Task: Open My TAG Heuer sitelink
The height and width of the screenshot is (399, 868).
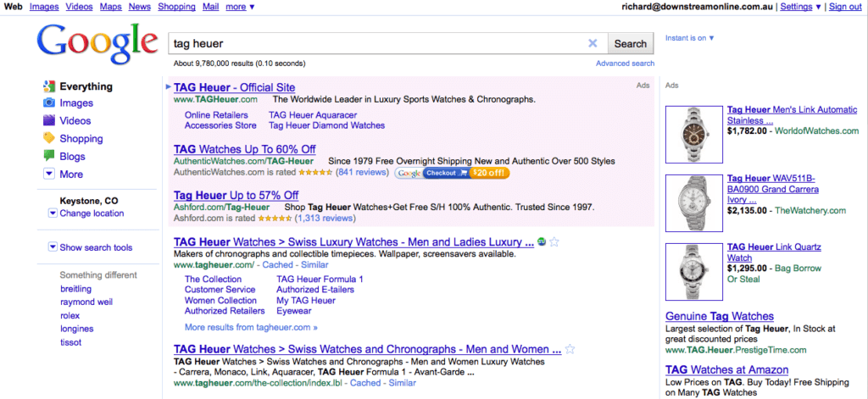Action: [305, 301]
